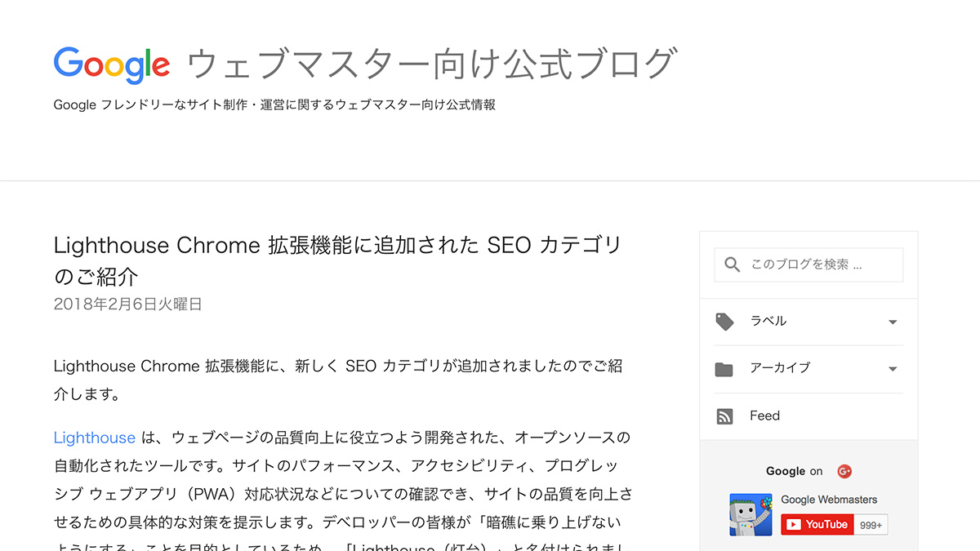This screenshot has width=980, height=551.
Task: Select the アーカイブ sidebar entry text
Action: (x=780, y=368)
